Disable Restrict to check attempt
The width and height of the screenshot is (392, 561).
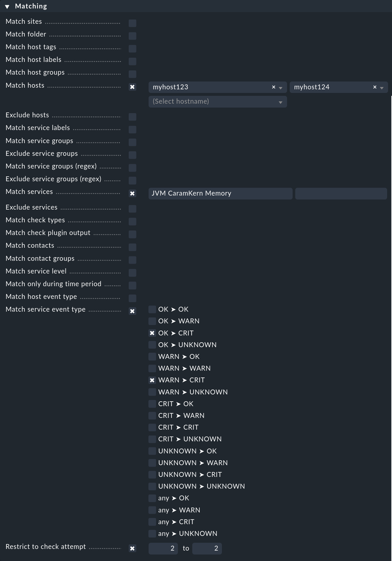[132, 548]
